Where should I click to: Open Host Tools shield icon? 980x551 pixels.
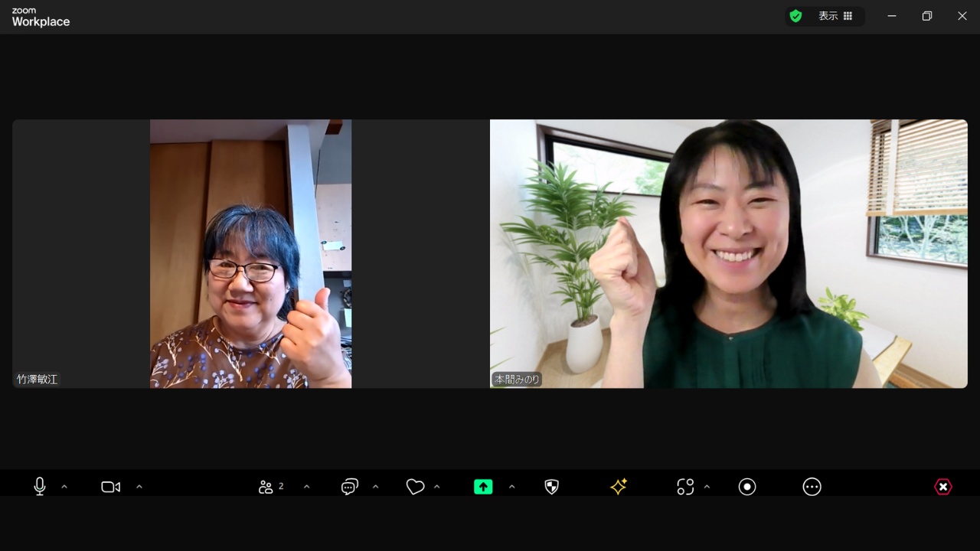pyautogui.click(x=551, y=487)
